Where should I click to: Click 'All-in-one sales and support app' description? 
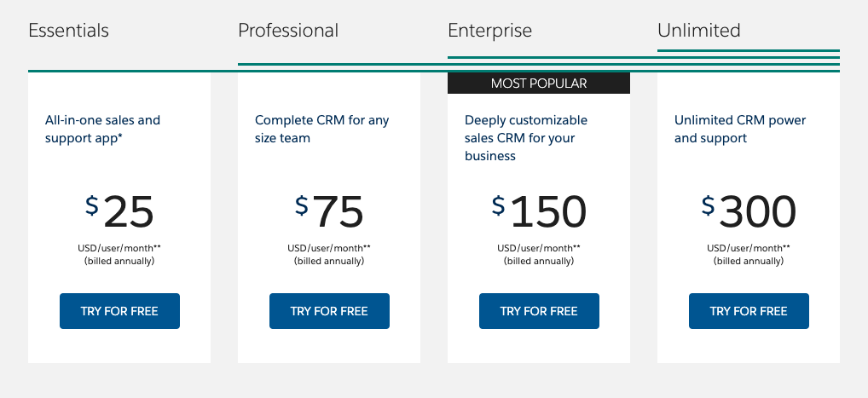[102, 129]
